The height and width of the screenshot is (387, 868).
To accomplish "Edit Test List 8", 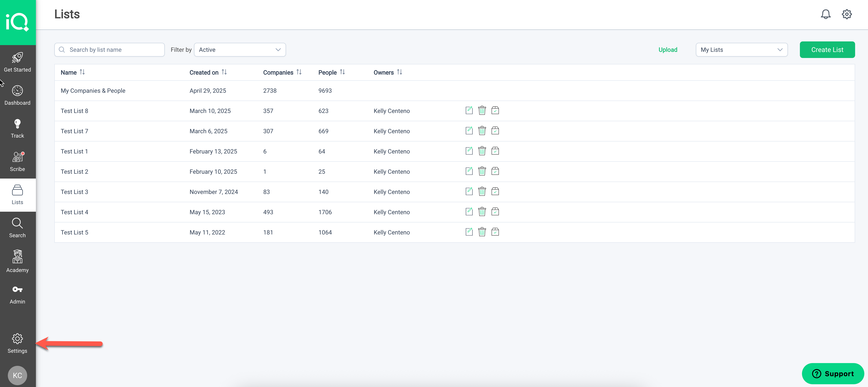I will [469, 110].
